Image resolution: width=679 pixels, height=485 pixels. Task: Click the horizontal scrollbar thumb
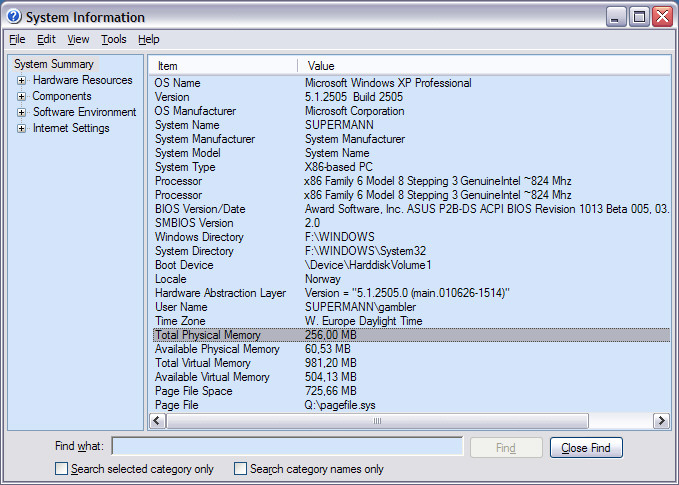377,420
